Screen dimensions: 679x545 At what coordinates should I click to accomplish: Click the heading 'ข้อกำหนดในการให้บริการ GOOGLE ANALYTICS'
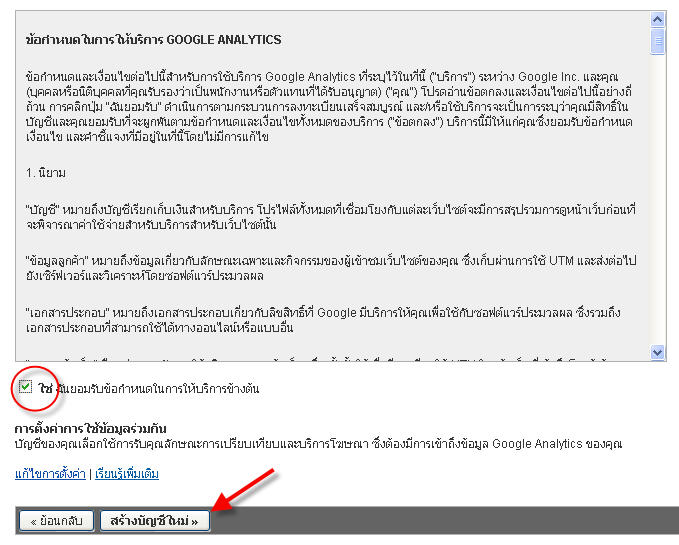153,40
